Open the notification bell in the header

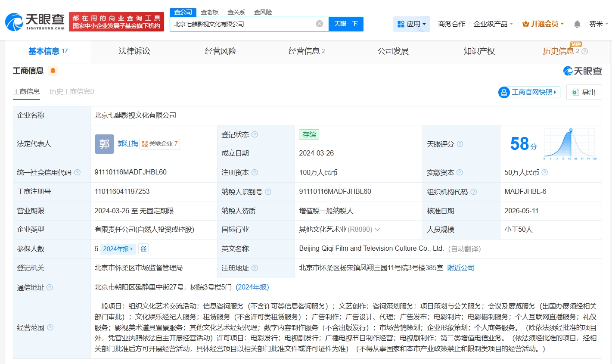coord(577,24)
